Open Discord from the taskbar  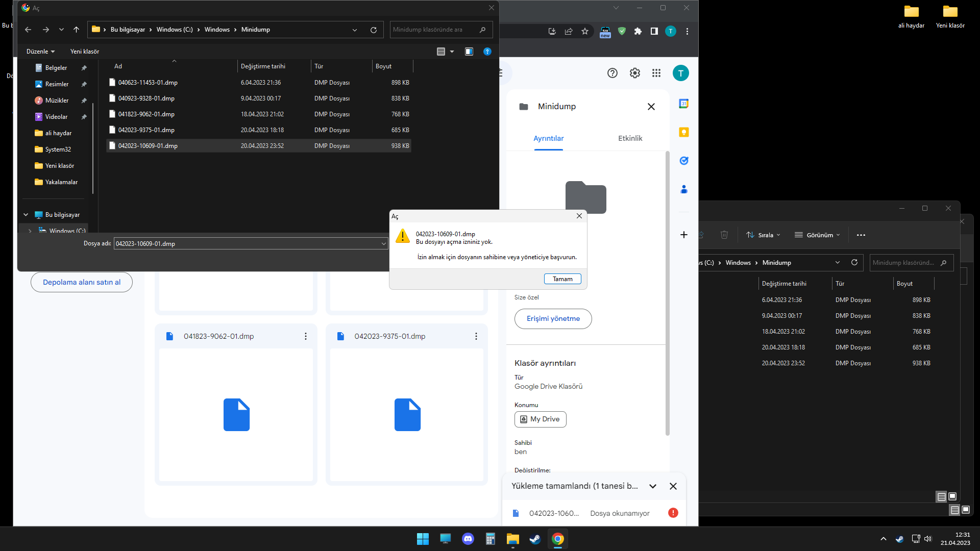coord(468,539)
